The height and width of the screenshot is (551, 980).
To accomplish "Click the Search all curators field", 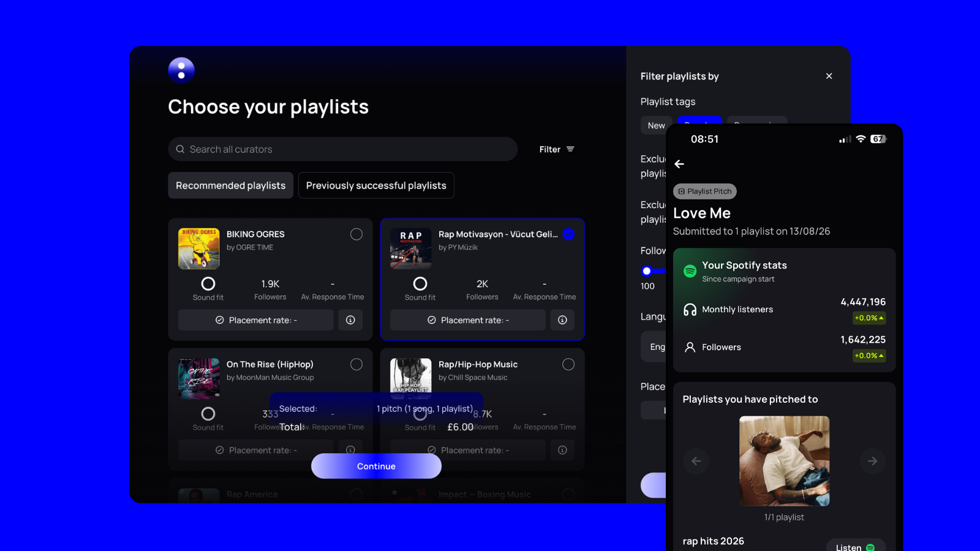I will (x=343, y=149).
